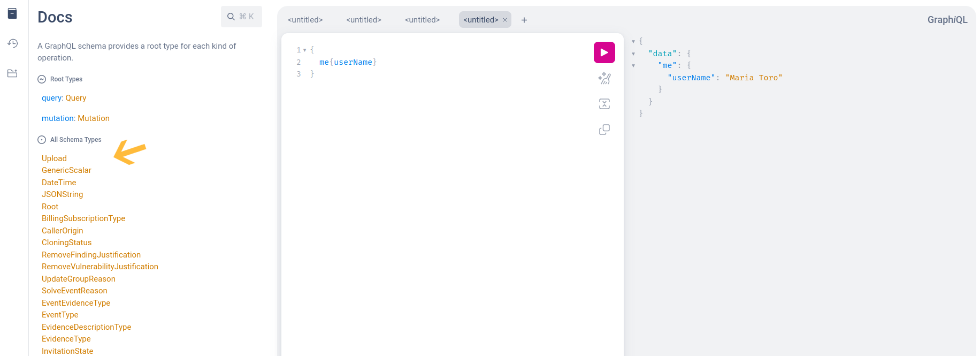Show the query history panel icon
Image resolution: width=980 pixels, height=356 pixels.
pos(12,43)
